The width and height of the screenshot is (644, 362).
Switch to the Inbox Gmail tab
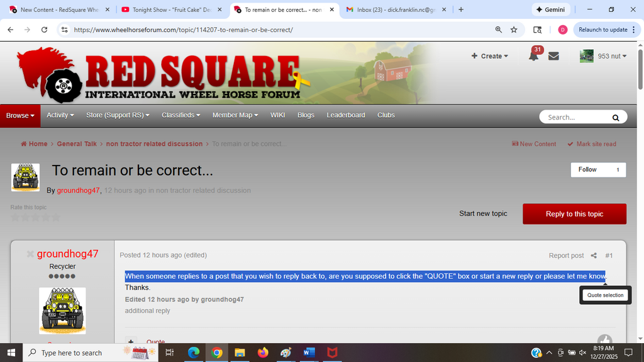(392, 10)
